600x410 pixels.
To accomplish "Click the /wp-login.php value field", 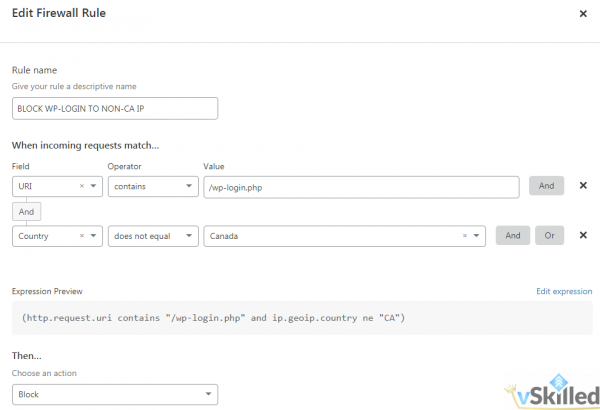I will 361,187.
